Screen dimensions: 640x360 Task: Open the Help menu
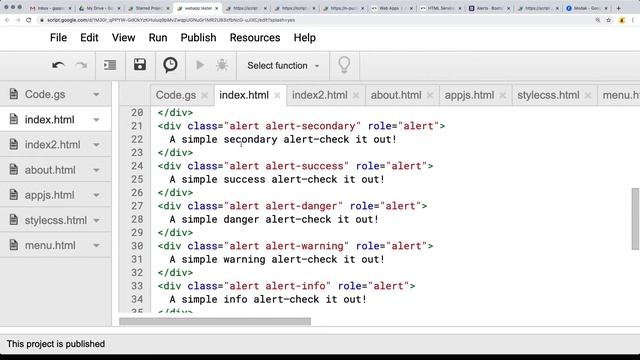304,38
